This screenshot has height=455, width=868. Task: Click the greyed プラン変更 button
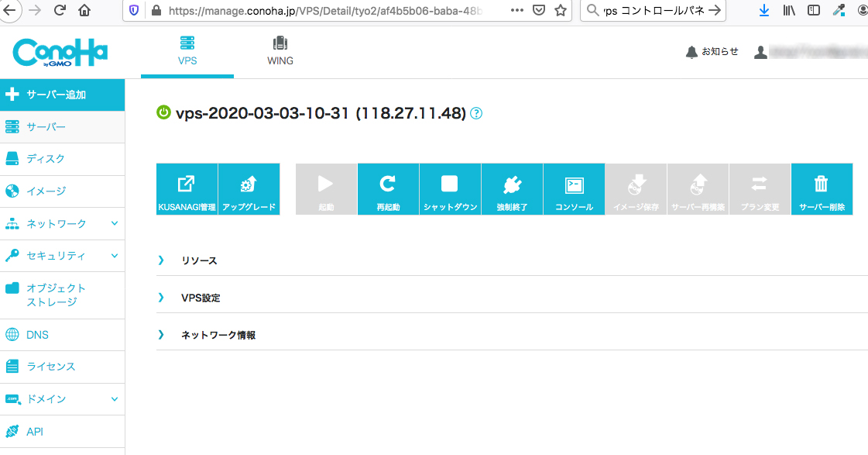(760, 189)
